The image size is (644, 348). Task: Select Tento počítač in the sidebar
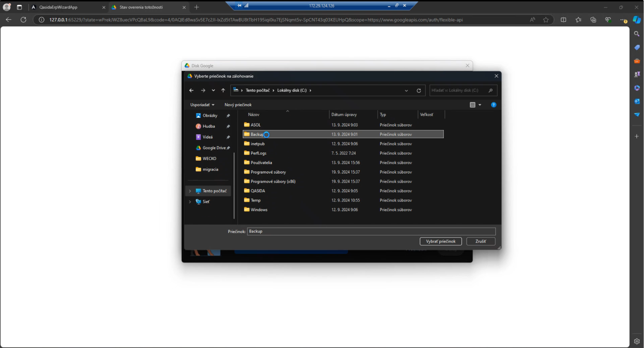[215, 191]
